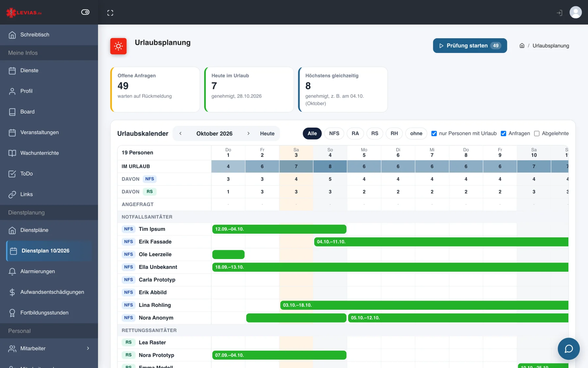Go to previous month arrow
Viewport: 588px width, 368px height.
click(180, 133)
